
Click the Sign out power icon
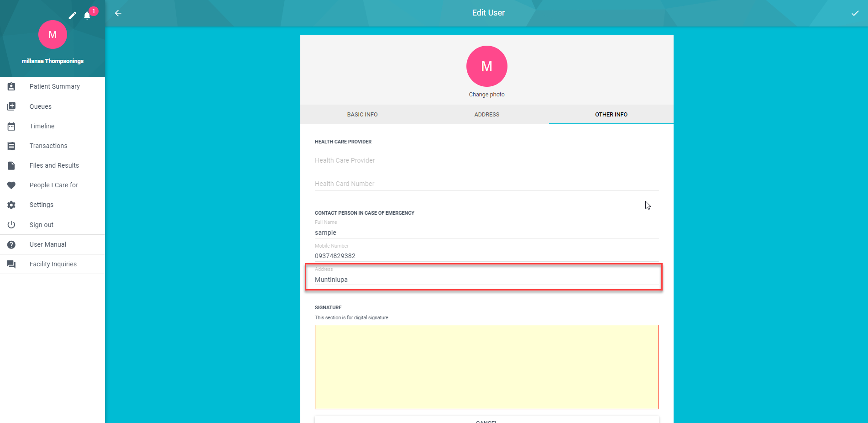tap(11, 225)
